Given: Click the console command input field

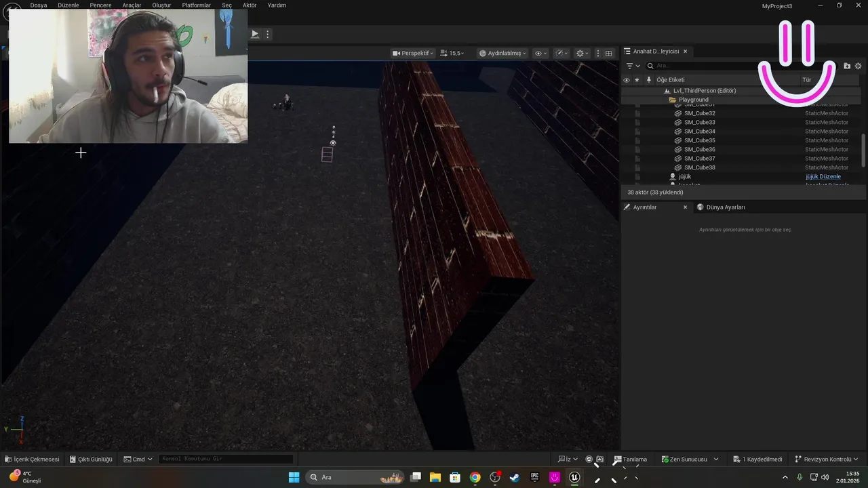Looking at the screenshot, I should point(226,459).
